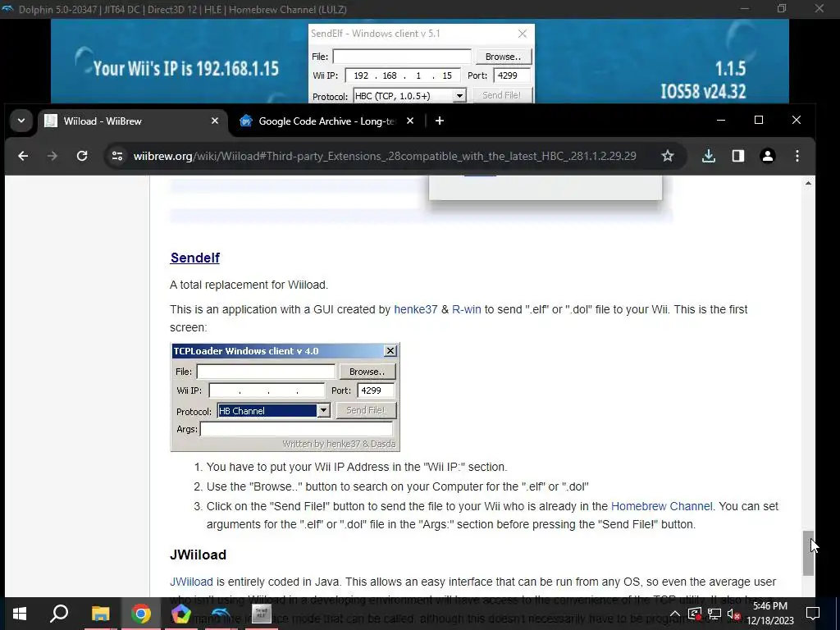Maximize the Chrome window
This screenshot has height=630, width=840.
pyautogui.click(x=759, y=121)
